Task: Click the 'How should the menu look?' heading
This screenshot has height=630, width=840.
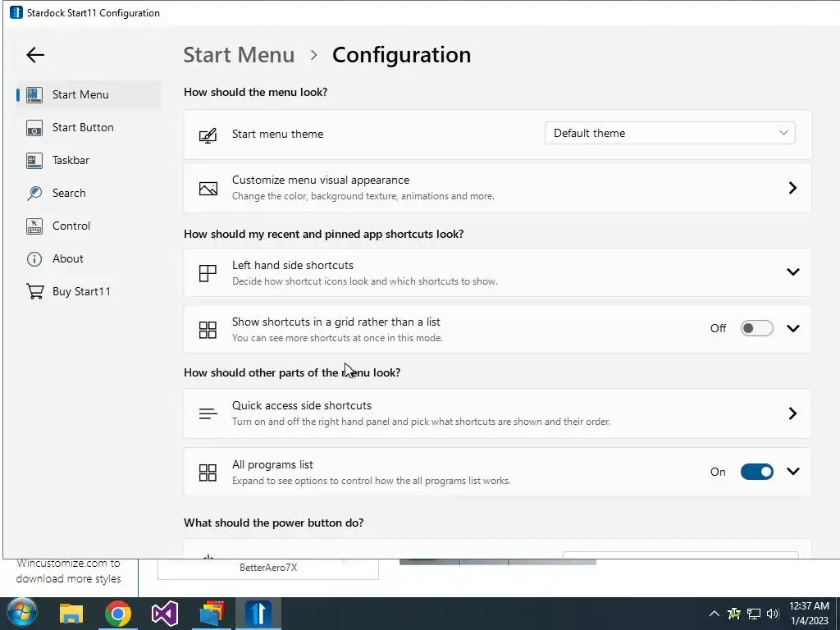Action: [256, 92]
